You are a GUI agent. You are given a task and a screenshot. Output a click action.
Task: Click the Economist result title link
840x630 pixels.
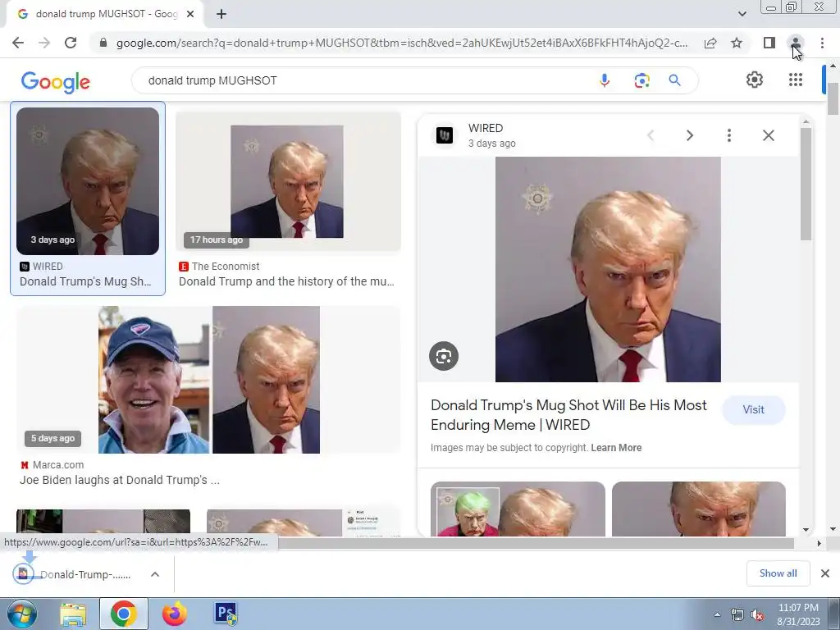click(x=286, y=281)
